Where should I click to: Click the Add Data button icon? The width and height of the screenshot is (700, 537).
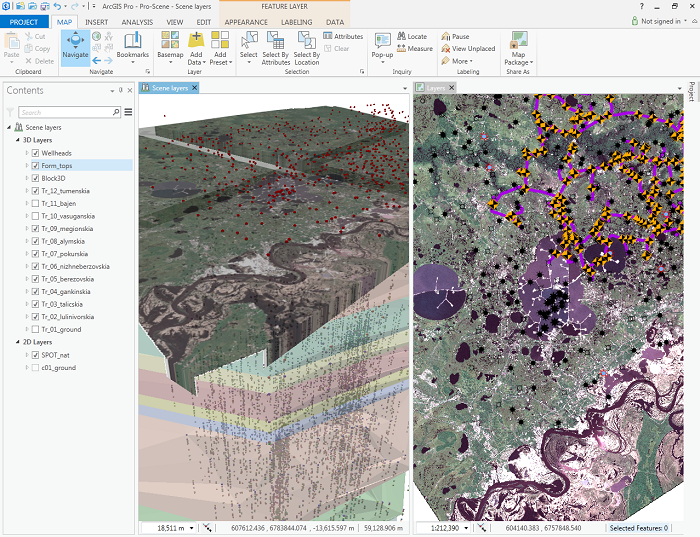point(196,41)
